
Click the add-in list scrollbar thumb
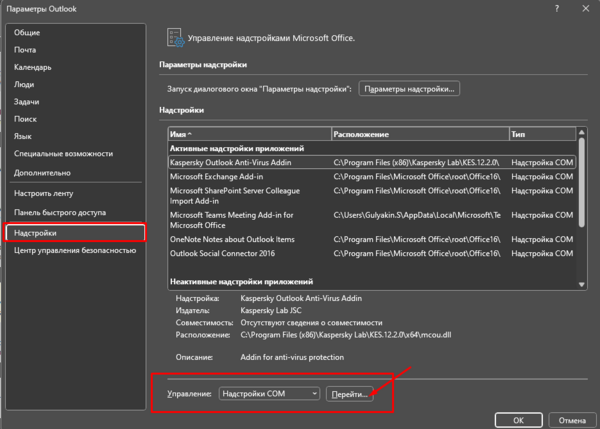pyautogui.click(x=582, y=183)
